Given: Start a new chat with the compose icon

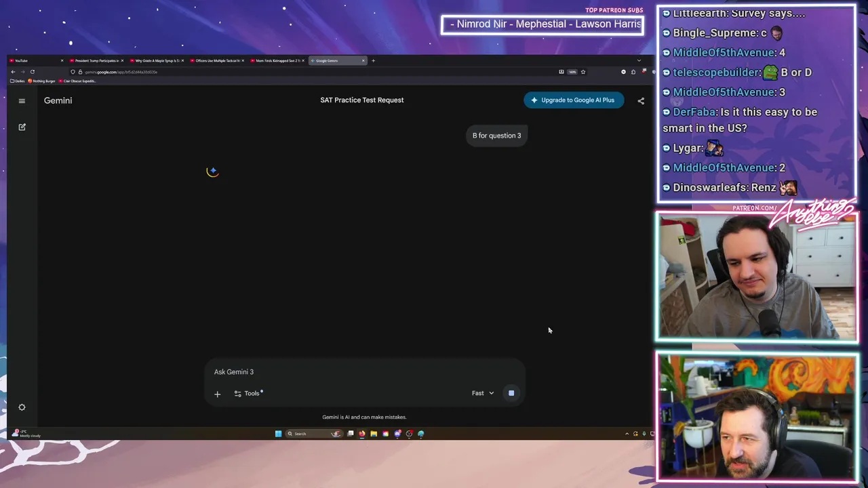Looking at the screenshot, I should 22,127.
